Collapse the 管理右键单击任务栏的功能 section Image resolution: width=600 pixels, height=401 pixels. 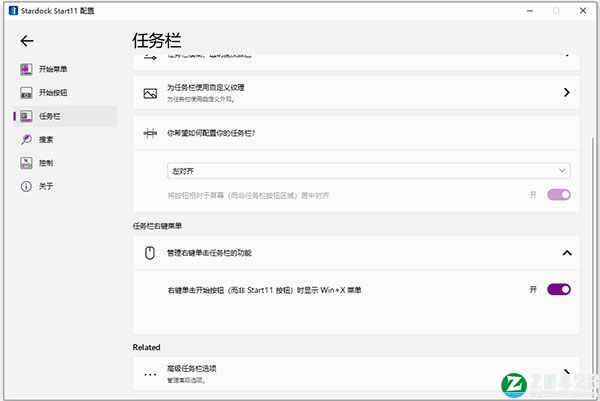tap(567, 253)
